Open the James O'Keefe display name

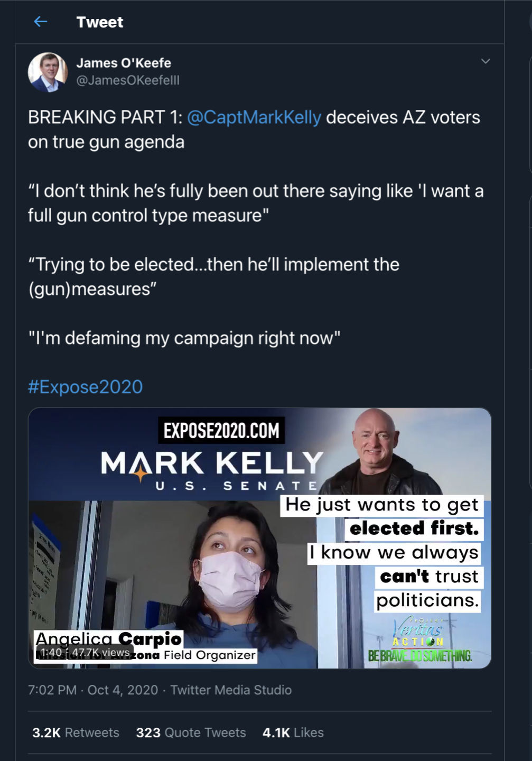(x=124, y=63)
